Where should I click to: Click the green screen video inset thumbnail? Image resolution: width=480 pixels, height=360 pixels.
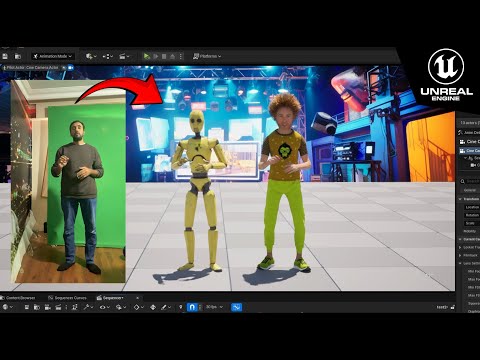[x=68, y=181]
